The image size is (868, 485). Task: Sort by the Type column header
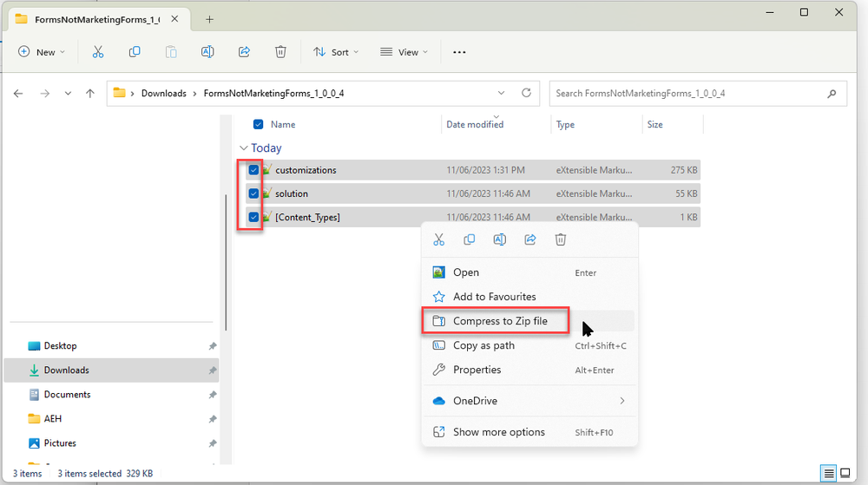click(565, 124)
